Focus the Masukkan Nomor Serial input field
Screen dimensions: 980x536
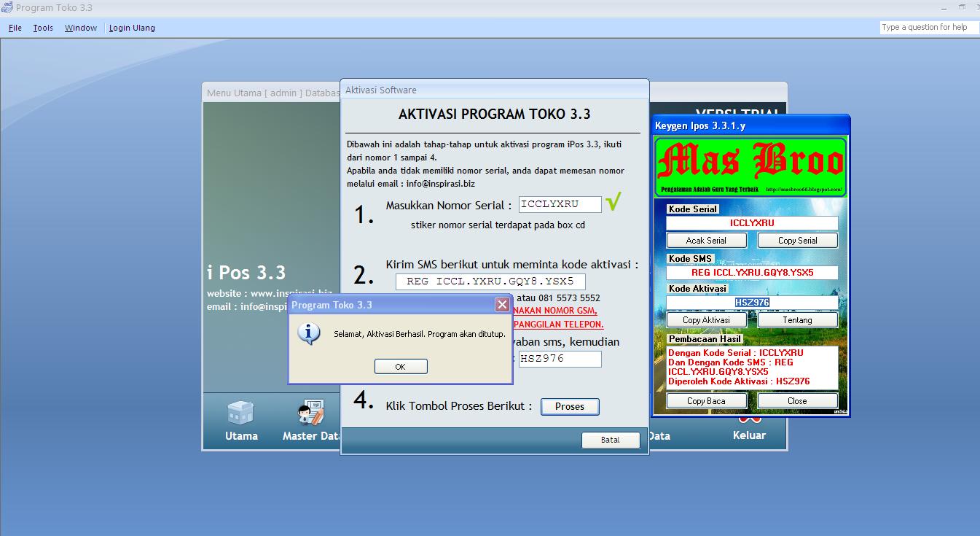pyautogui.click(x=560, y=205)
